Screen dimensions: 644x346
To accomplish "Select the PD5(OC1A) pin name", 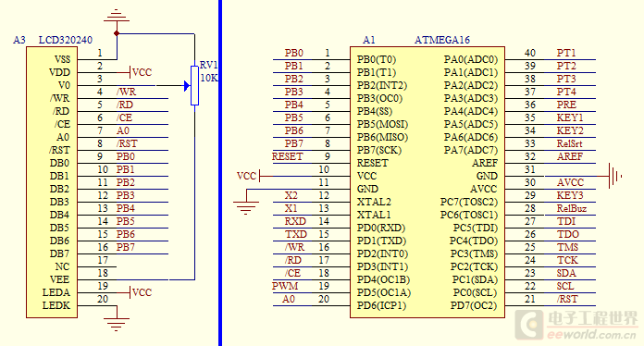I will click(x=384, y=292).
